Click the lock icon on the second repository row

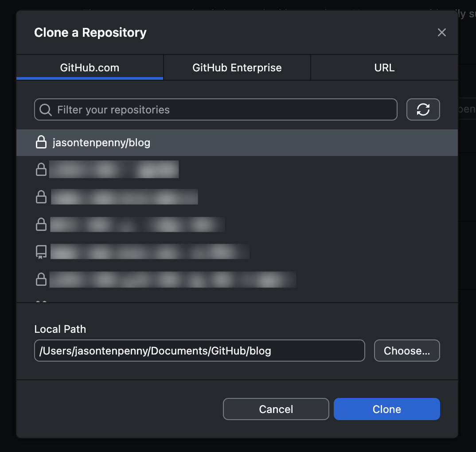pos(41,170)
